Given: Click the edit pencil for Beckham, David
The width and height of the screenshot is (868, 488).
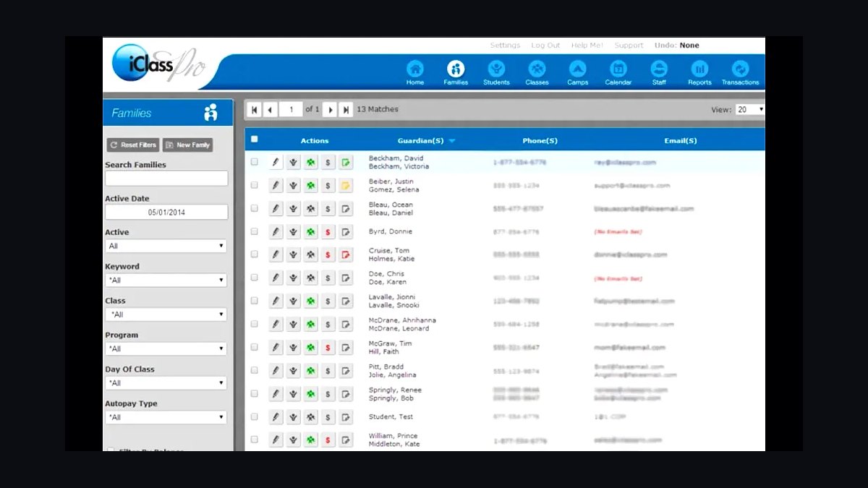Looking at the screenshot, I should [x=276, y=163].
